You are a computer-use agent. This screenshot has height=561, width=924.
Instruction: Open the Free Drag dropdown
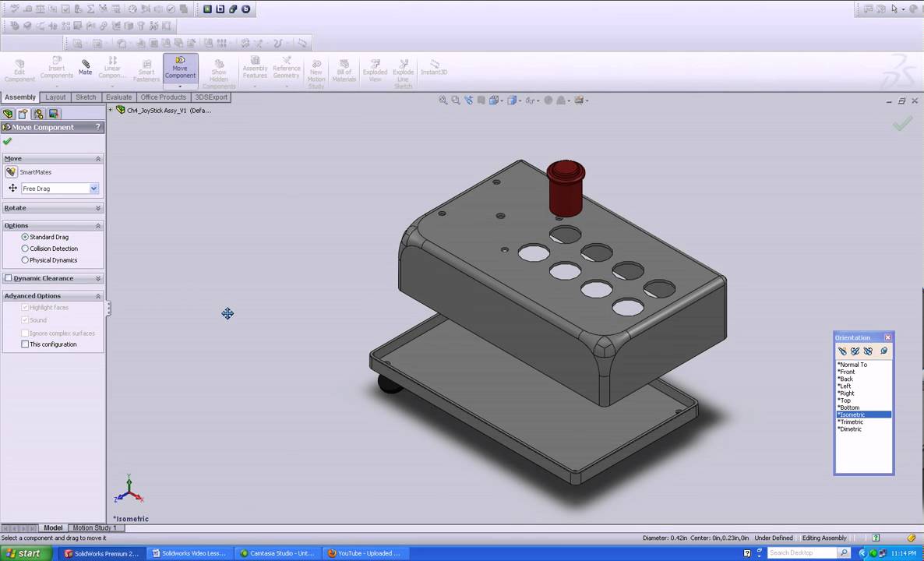(93, 189)
